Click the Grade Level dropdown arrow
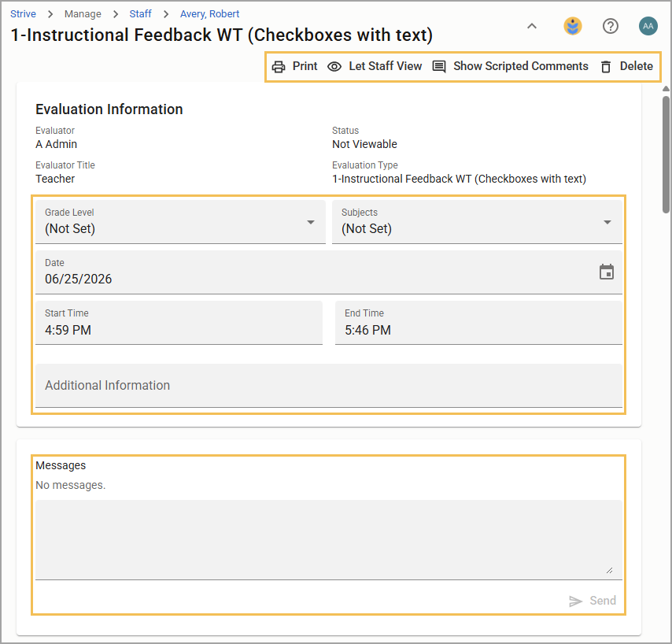 (x=311, y=222)
